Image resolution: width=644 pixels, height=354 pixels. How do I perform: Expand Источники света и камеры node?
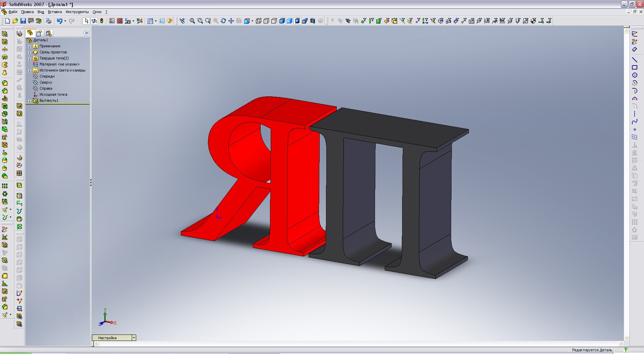pyautogui.click(x=30, y=71)
